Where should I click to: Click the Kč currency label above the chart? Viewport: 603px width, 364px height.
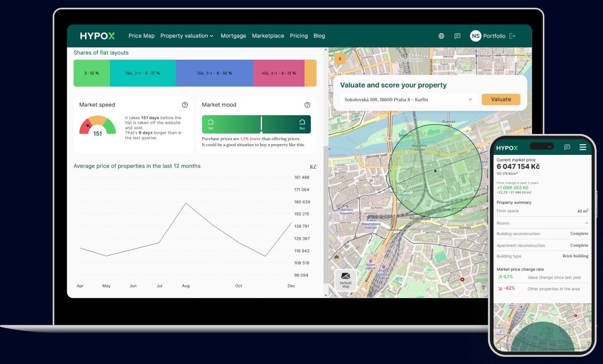[313, 167]
